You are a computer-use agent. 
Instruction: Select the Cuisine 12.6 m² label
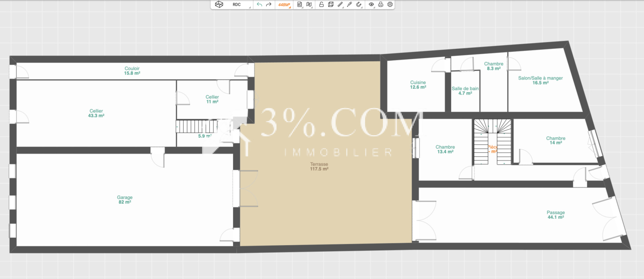(418, 85)
